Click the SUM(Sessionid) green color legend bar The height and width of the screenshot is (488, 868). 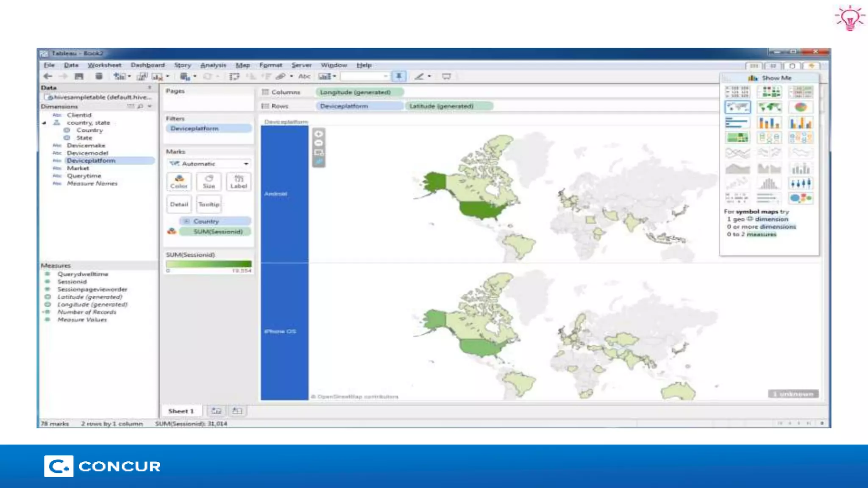209,263
